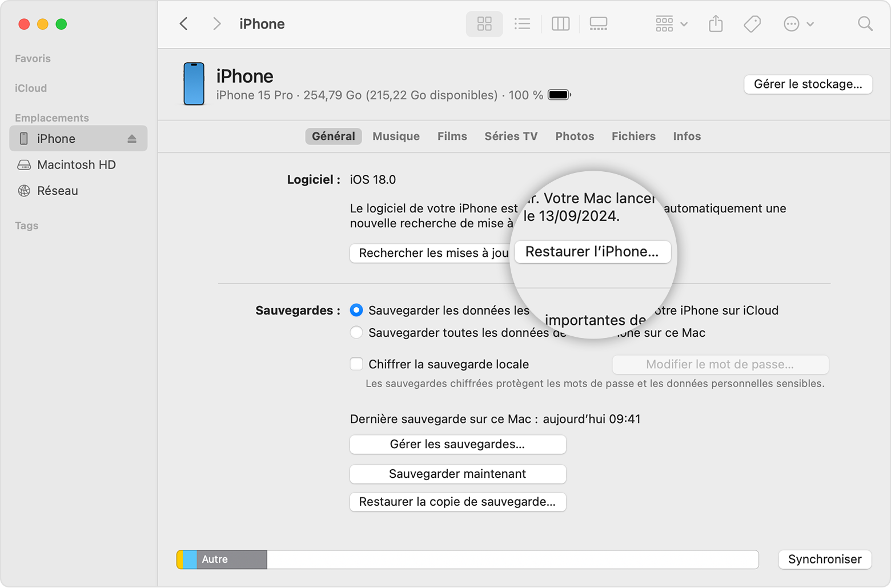Viewport: 891px width, 588px height.
Task: Click the Tags sidebar heading
Action: pos(27,226)
